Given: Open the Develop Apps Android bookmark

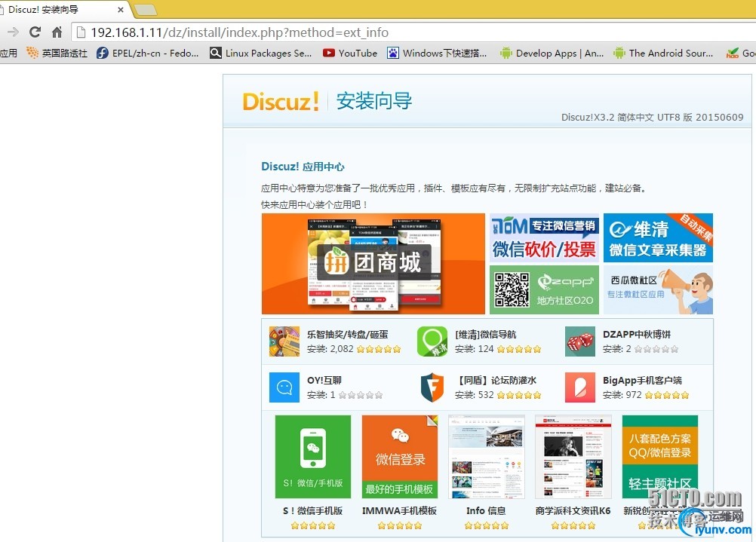Looking at the screenshot, I should tap(552, 53).
